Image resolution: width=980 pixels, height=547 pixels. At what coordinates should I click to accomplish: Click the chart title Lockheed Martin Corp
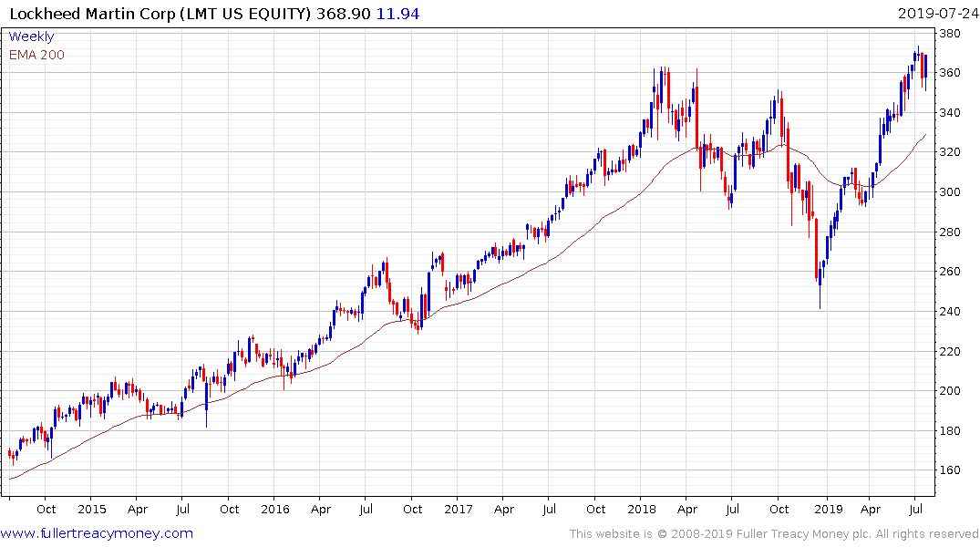click(x=93, y=14)
